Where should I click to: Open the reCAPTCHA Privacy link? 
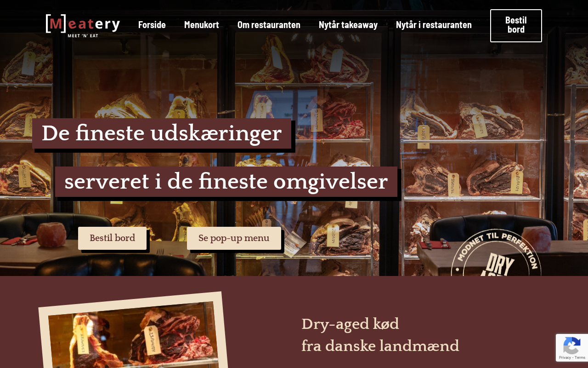[564, 358]
